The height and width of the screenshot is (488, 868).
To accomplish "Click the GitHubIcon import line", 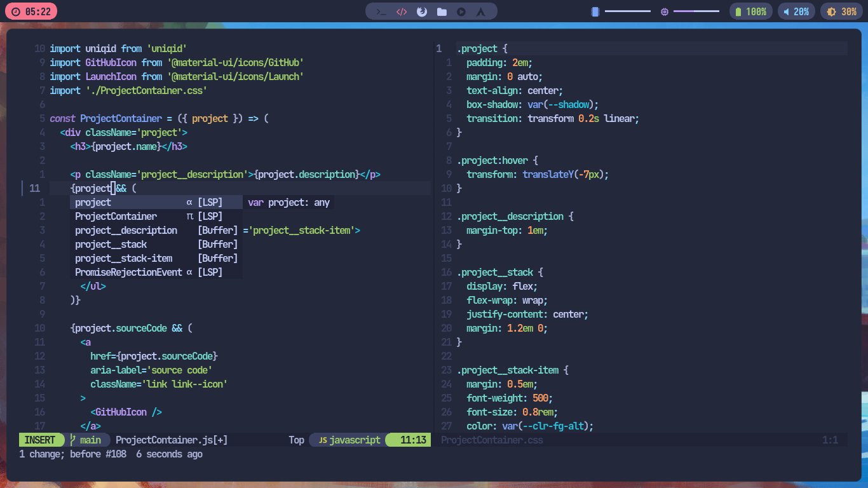I will [x=177, y=62].
